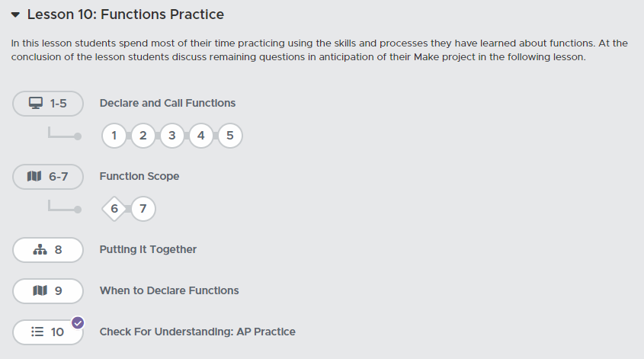
Task: Open the When to Declare Functions activity
Action: tap(168, 291)
